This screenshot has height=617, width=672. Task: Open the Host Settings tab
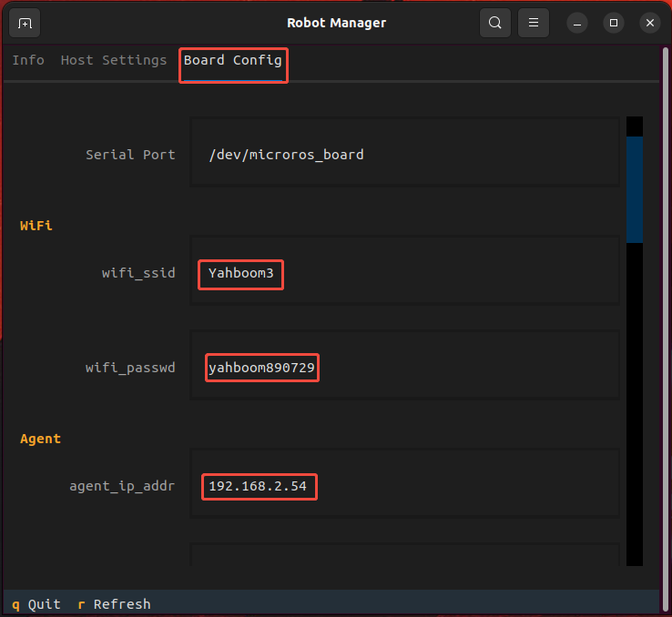pos(114,60)
